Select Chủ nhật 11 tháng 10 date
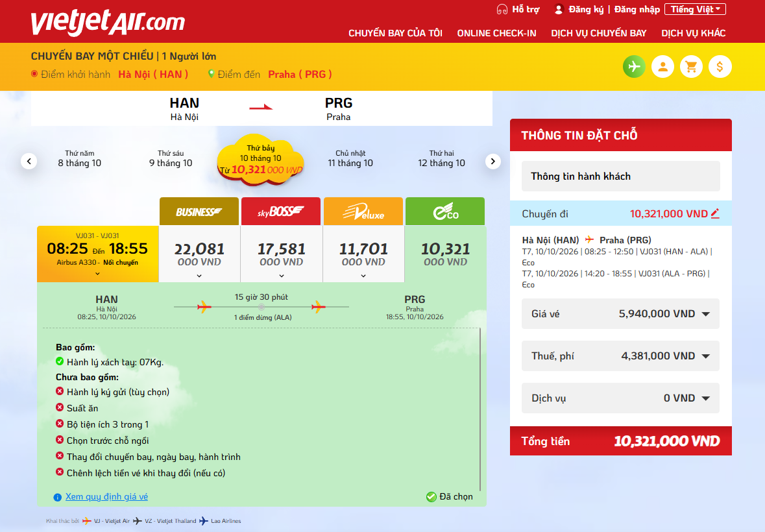 [x=350, y=159]
